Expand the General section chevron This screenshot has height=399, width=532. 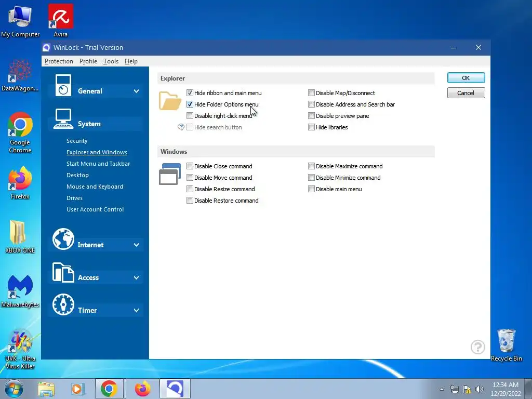coord(137,91)
